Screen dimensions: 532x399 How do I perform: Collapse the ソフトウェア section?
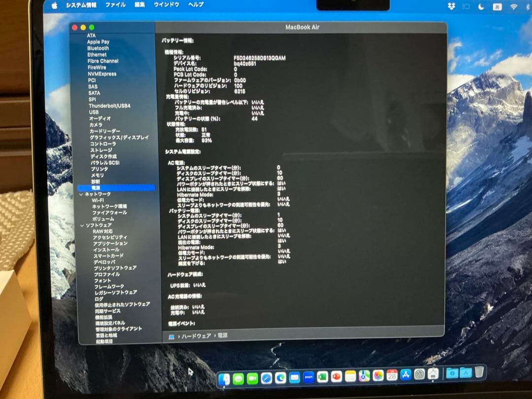tap(82, 226)
